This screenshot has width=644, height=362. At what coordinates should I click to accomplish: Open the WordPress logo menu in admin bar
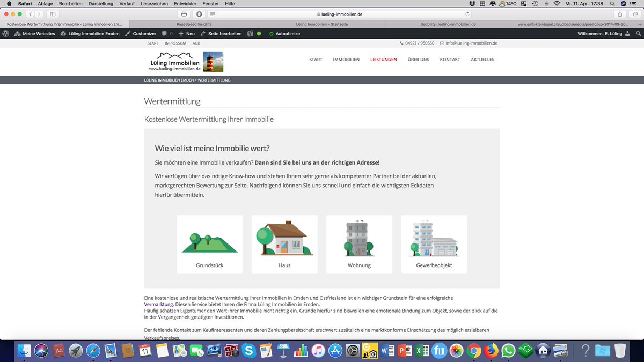point(5,33)
